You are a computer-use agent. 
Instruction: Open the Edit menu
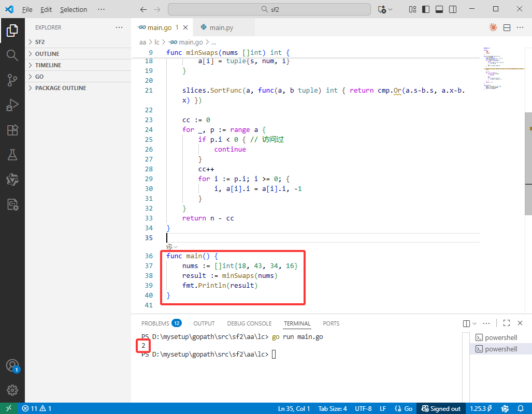tap(46, 9)
